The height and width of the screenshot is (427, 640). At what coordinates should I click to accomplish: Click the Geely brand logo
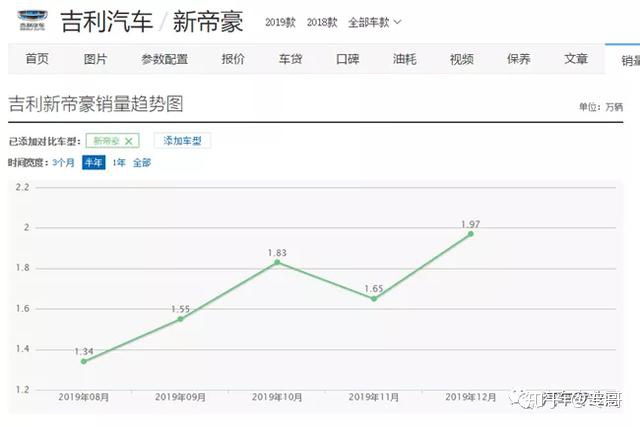pos(33,20)
